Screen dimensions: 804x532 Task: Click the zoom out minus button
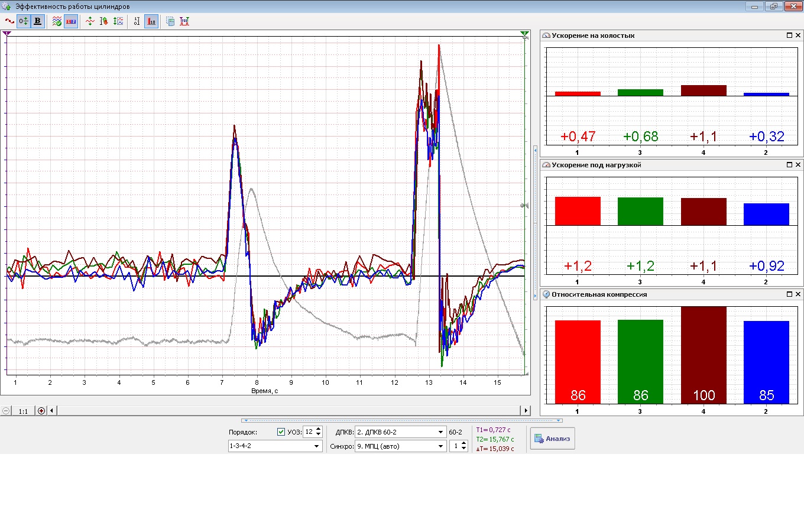coord(6,411)
